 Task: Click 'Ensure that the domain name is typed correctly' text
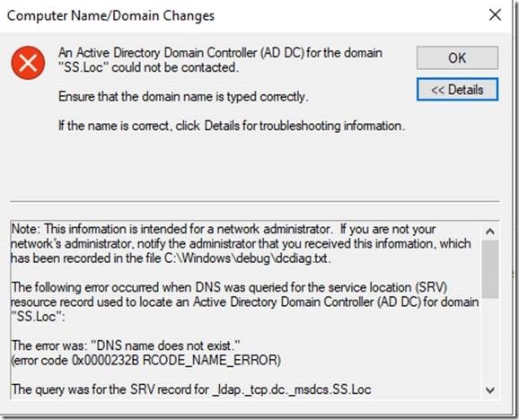tap(183, 97)
